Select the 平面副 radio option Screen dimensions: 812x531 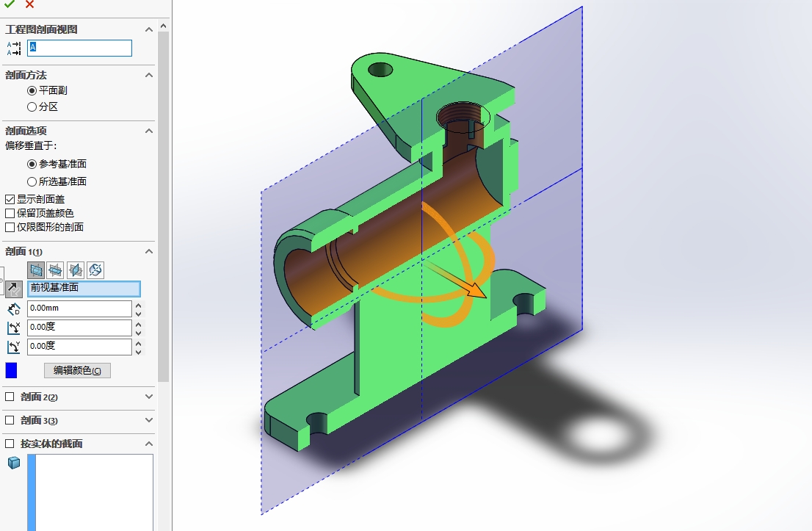pyautogui.click(x=32, y=90)
